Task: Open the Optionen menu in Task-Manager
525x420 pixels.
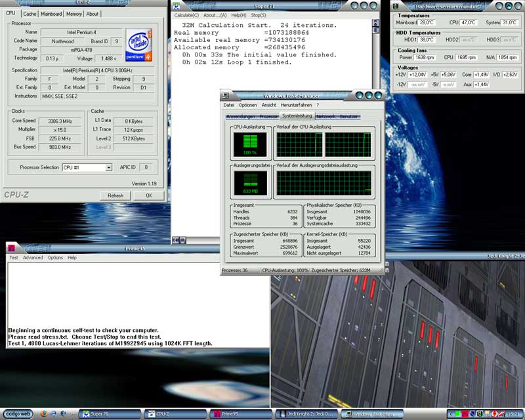Action: pos(248,105)
